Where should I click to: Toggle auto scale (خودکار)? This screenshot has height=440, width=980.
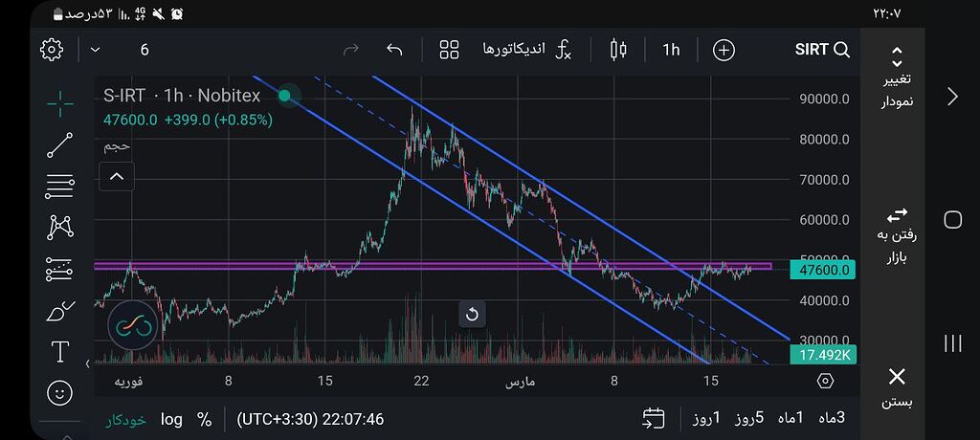125,419
